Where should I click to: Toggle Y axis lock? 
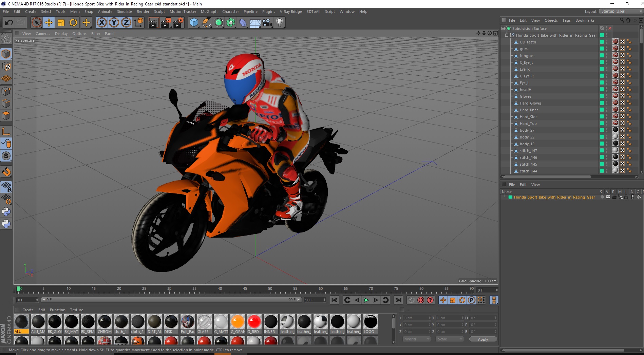114,23
